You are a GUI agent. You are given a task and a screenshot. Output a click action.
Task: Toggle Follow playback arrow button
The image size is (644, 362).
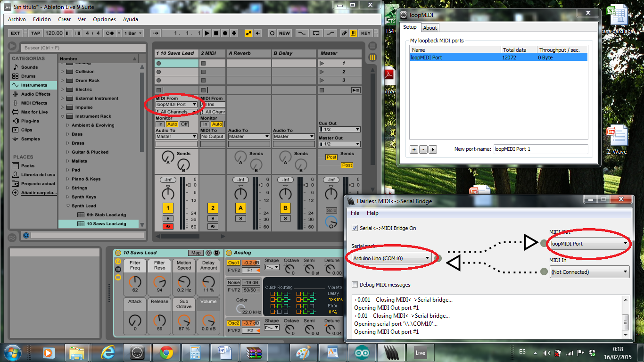click(156, 33)
